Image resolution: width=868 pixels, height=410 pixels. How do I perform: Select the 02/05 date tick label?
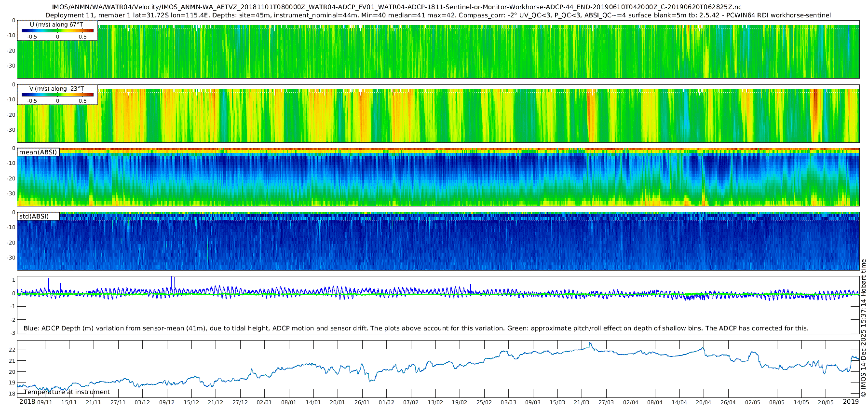click(752, 402)
